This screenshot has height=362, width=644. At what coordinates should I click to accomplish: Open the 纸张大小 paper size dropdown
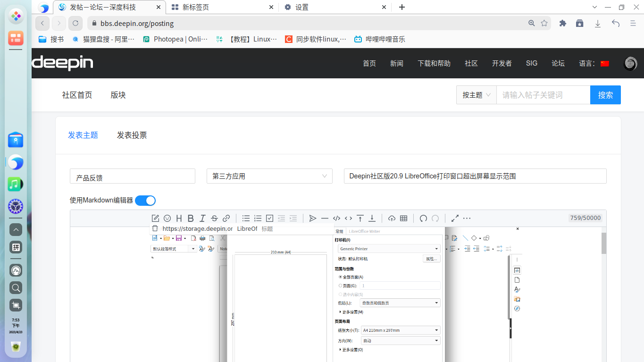[x=400, y=330]
